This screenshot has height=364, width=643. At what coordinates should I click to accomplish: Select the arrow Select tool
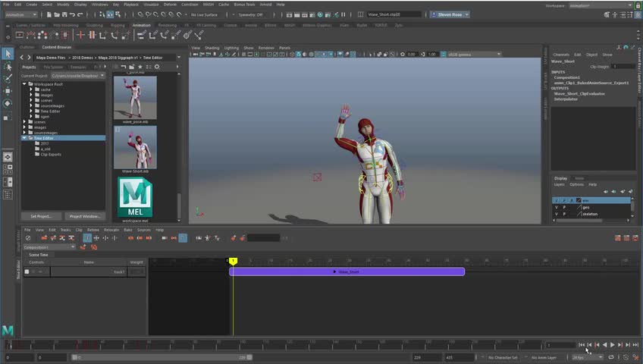8,54
